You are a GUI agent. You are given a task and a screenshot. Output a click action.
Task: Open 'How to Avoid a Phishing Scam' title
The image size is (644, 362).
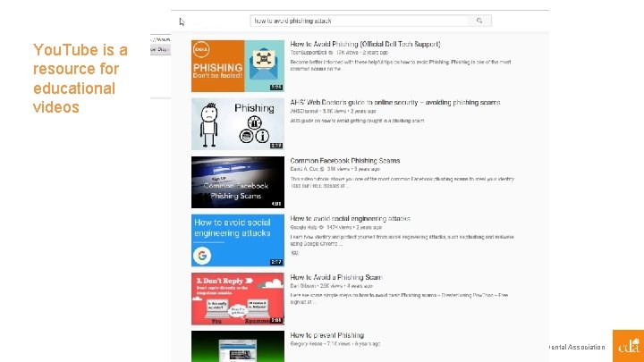[x=336, y=277]
